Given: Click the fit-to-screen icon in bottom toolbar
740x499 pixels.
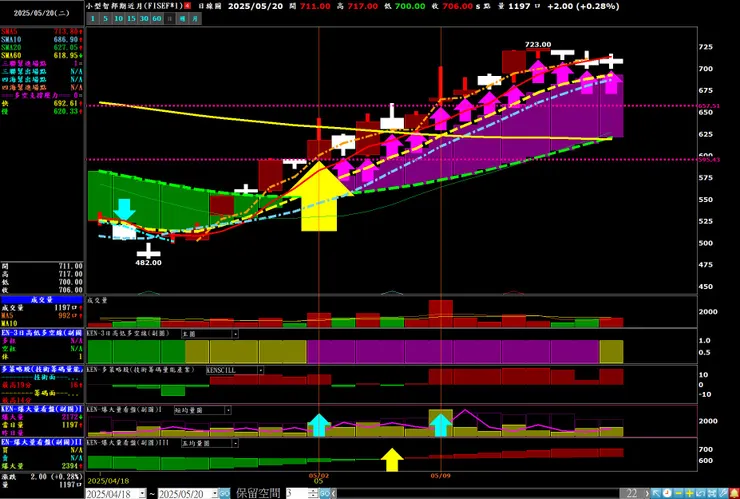Looking at the screenshot, I should pyautogui.click(x=712, y=493).
